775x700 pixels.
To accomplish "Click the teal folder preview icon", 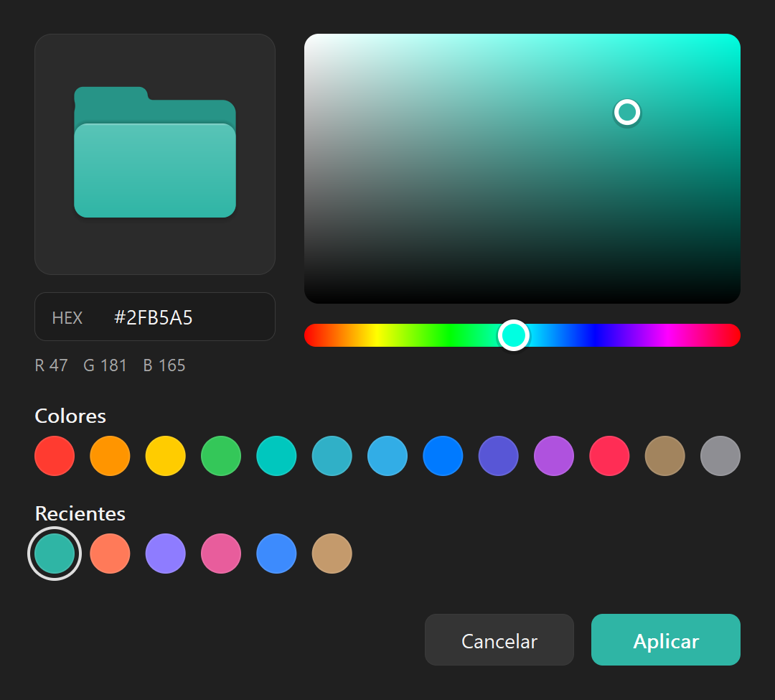I will 155,151.
